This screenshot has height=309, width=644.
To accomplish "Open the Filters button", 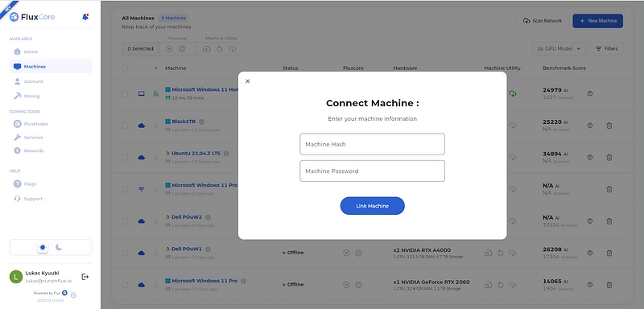I will (607, 48).
